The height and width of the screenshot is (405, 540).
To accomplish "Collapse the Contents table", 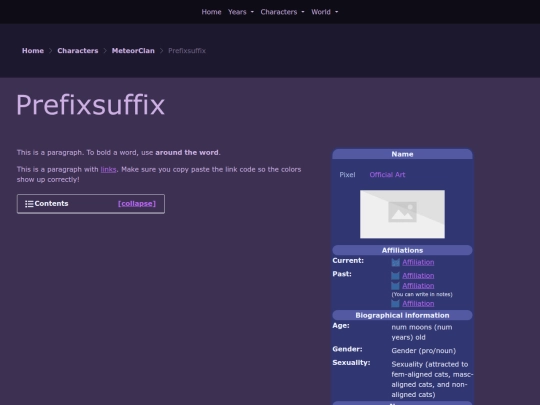I will [x=137, y=204].
